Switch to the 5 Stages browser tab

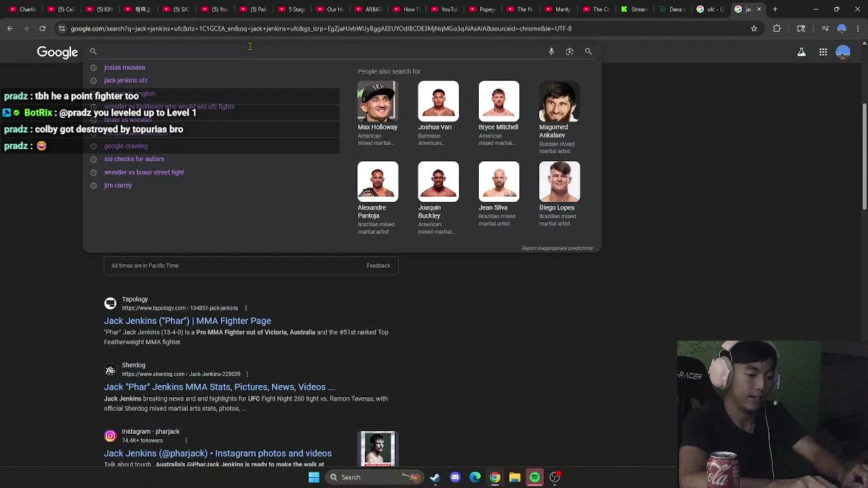[292, 9]
